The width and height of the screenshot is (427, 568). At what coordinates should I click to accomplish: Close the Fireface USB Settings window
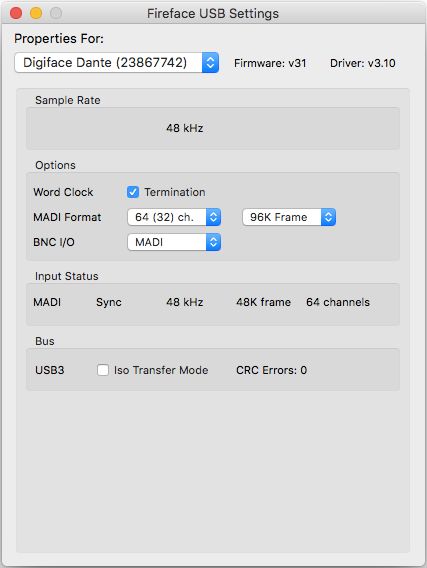[16, 13]
